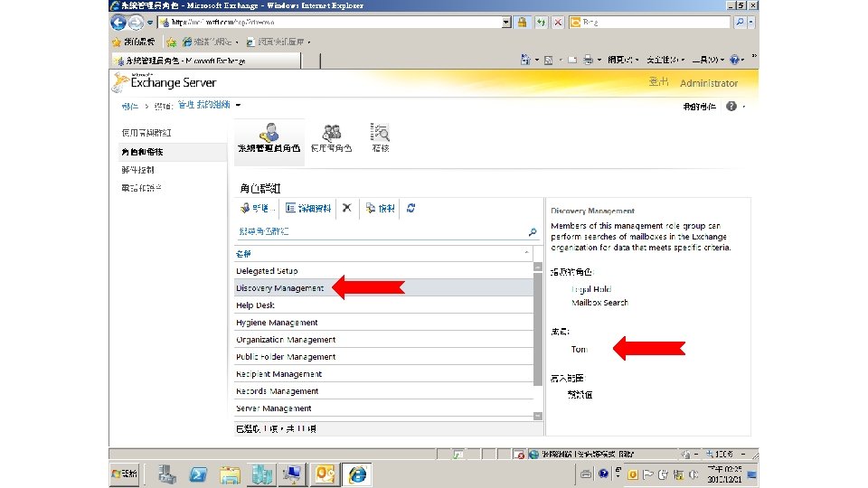Open the search provider dropdown arrow

point(751,22)
